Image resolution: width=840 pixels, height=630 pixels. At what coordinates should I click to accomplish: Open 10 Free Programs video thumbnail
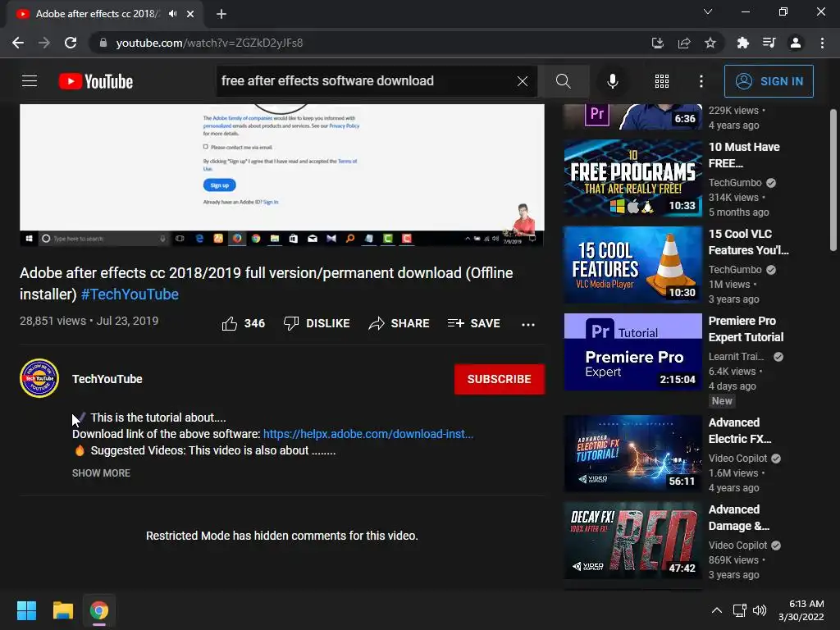click(632, 178)
